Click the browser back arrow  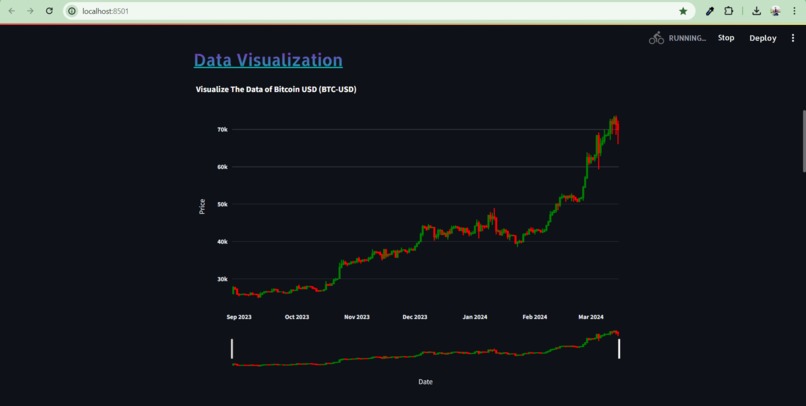(x=11, y=11)
